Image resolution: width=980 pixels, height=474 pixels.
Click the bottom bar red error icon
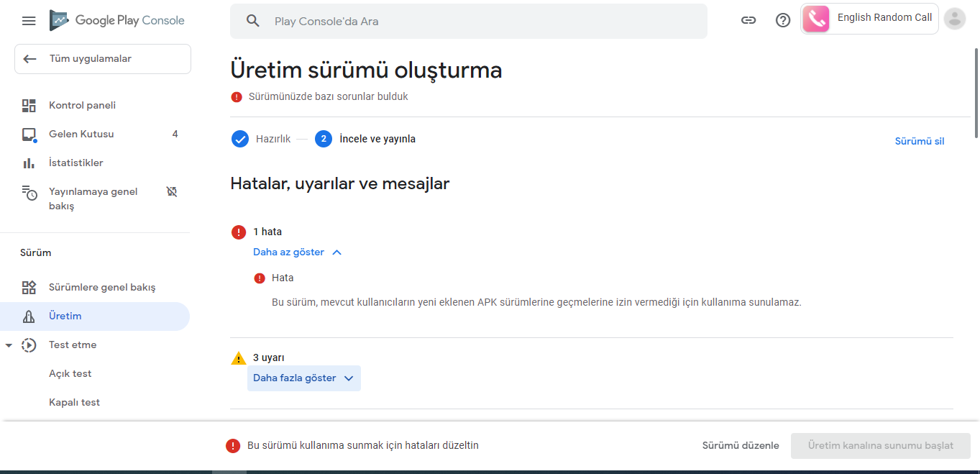click(233, 446)
